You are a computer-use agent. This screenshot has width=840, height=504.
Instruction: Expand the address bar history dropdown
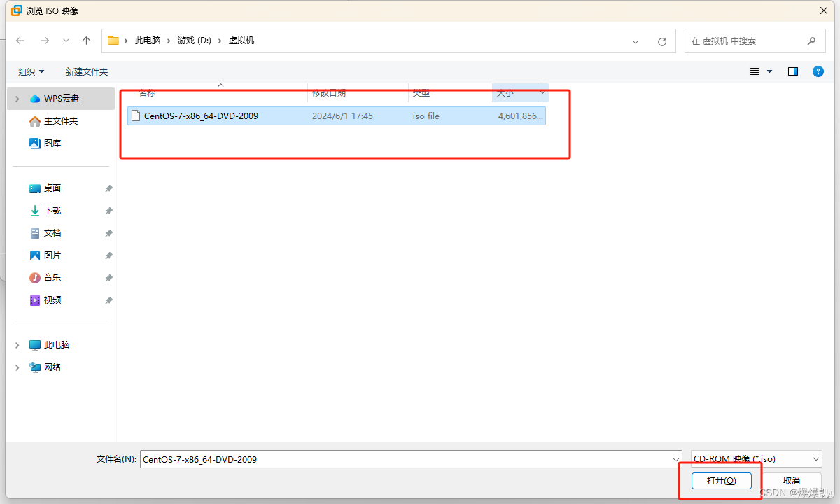tap(636, 41)
